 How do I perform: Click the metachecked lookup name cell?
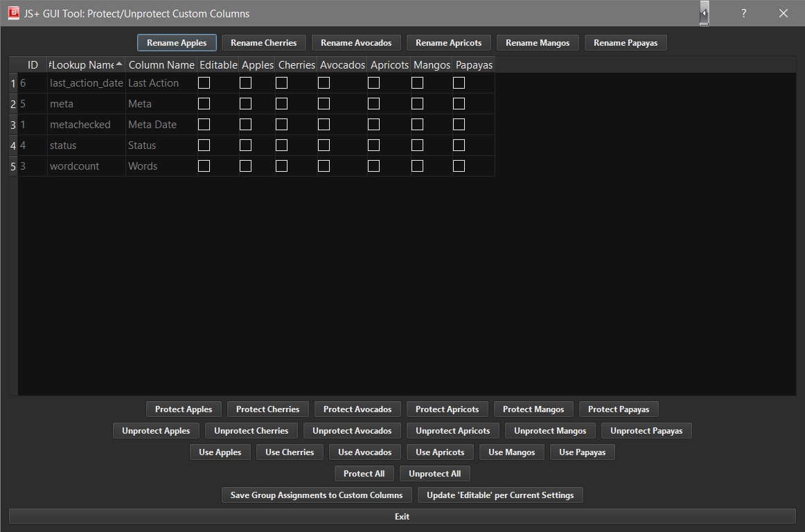click(86, 125)
